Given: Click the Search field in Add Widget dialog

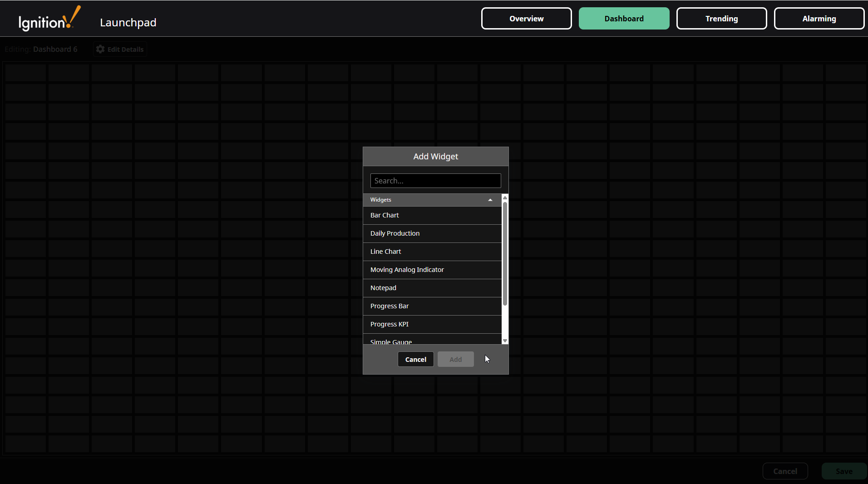Looking at the screenshot, I should point(435,180).
